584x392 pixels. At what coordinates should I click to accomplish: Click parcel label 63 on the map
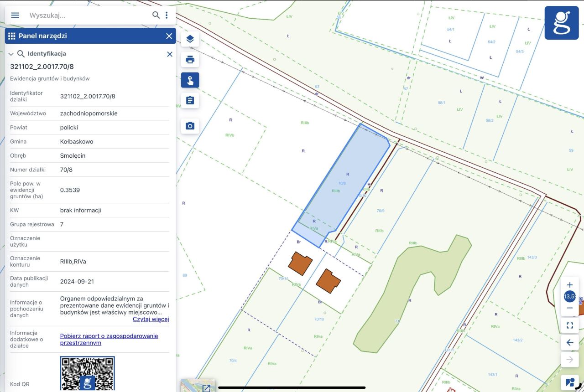click(x=317, y=87)
